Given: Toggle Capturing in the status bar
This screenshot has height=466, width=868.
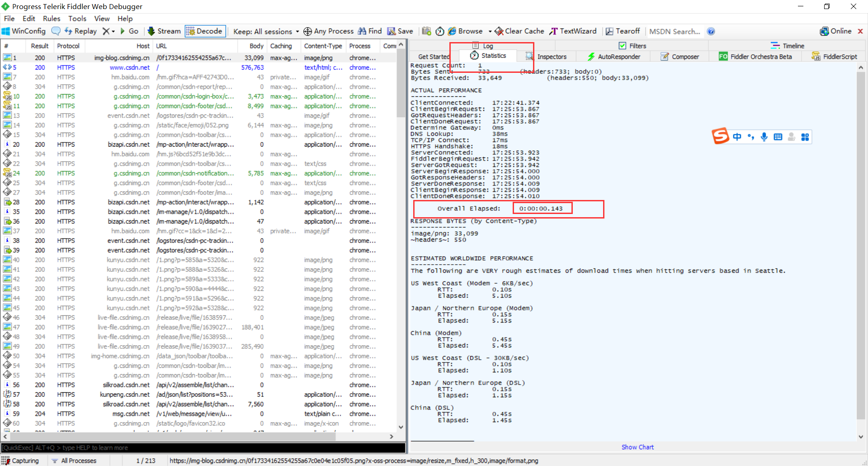Looking at the screenshot, I should [21, 461].
